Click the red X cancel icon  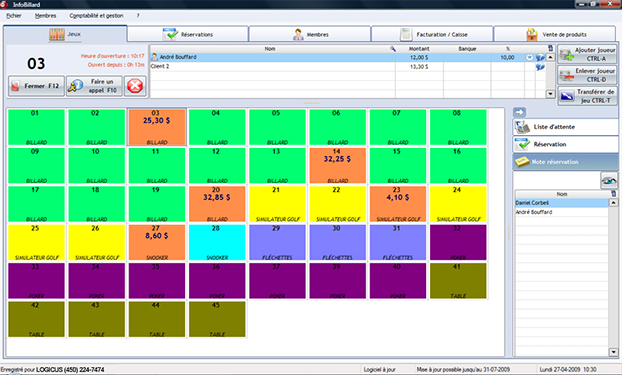tap(135, 86)
